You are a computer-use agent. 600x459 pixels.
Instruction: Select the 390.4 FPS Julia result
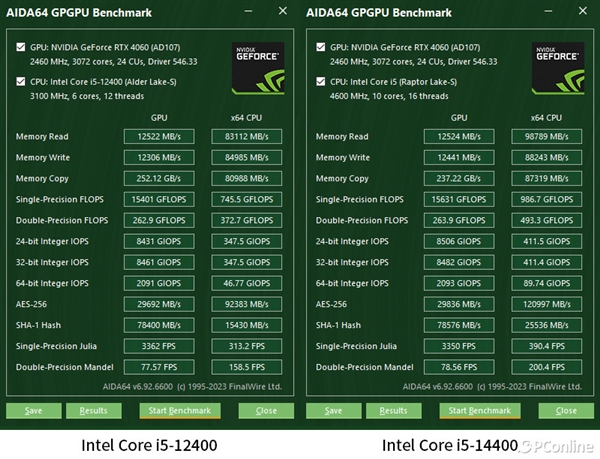click(x=547, y=347)
